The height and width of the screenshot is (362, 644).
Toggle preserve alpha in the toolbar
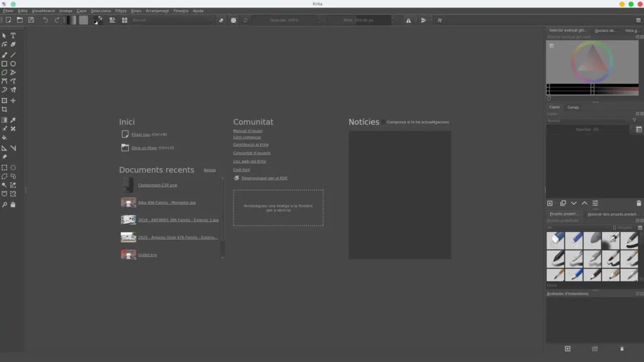point(233,20)
